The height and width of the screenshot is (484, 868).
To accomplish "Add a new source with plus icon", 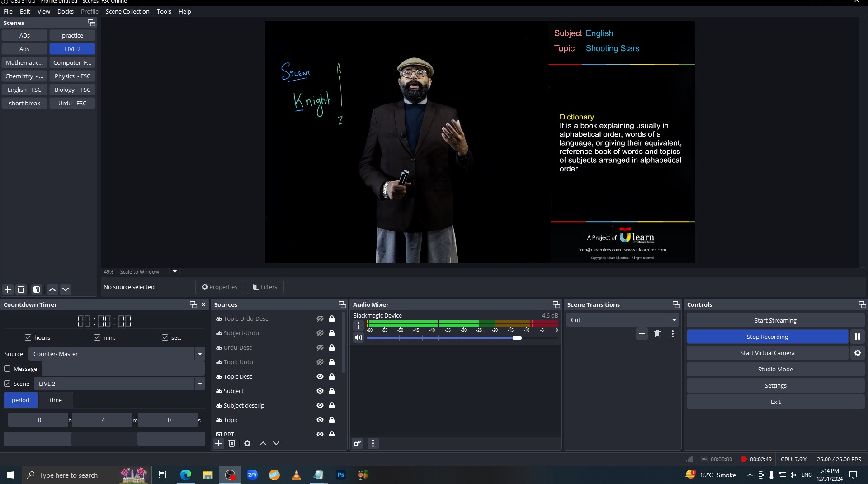I will coord(218,443).
